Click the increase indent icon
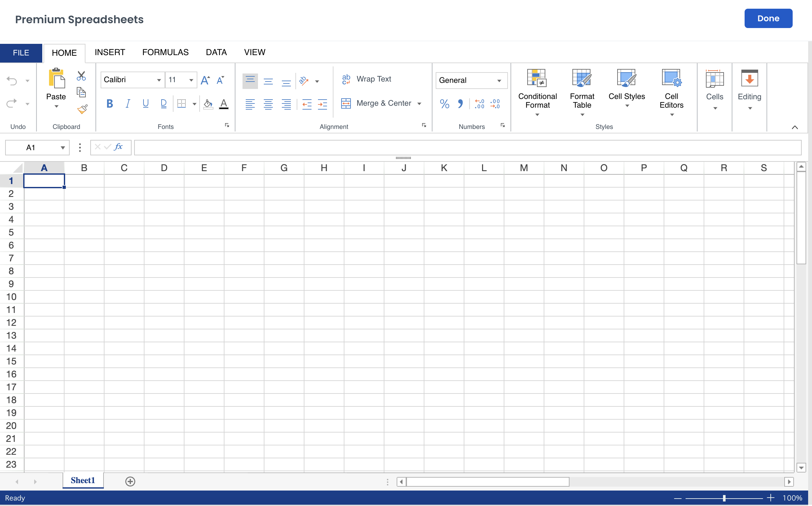This screenshot has height=506, width=812. tap(322, 104)
